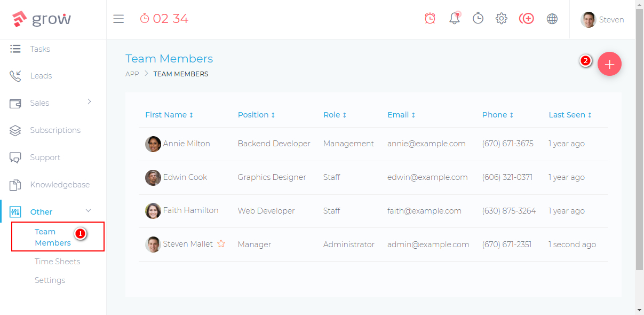This screenshot has height=315, width=644.
Task: Sort the table by First Name
Action: pos(169,115)
